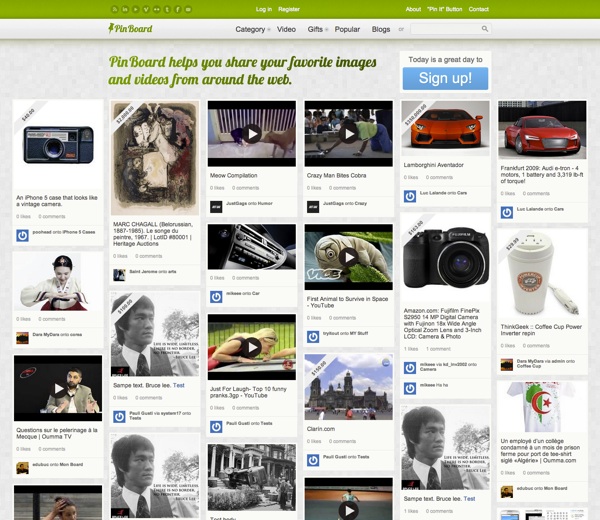Click tryitout's avatar on First Animal pin

[x=313, y=337]
